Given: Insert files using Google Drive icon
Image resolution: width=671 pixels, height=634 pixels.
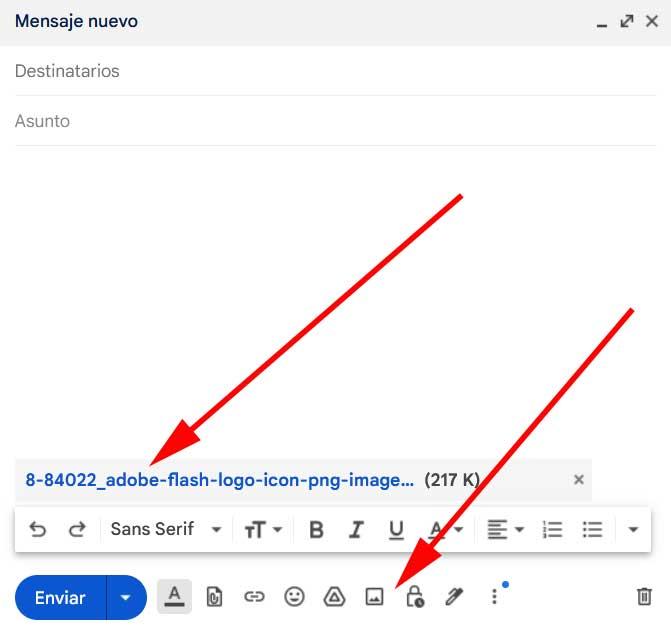Looking at the screenshot, I should click(x=334, y=597).
